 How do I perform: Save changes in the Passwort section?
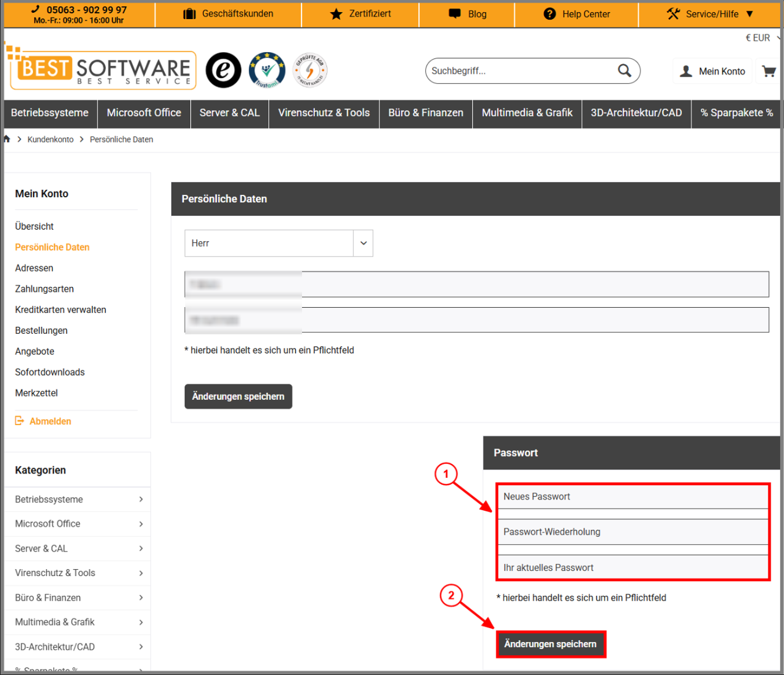(x=550, y=644)
